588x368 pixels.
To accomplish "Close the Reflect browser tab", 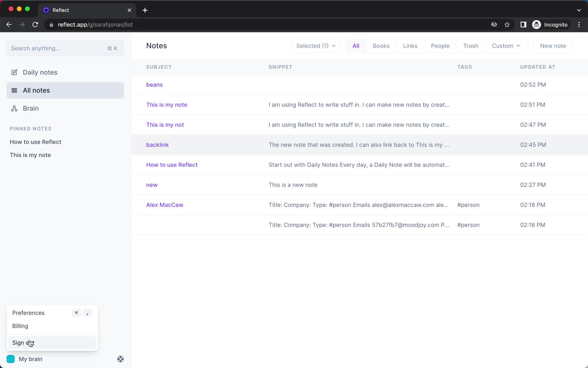I will [130, 10].
